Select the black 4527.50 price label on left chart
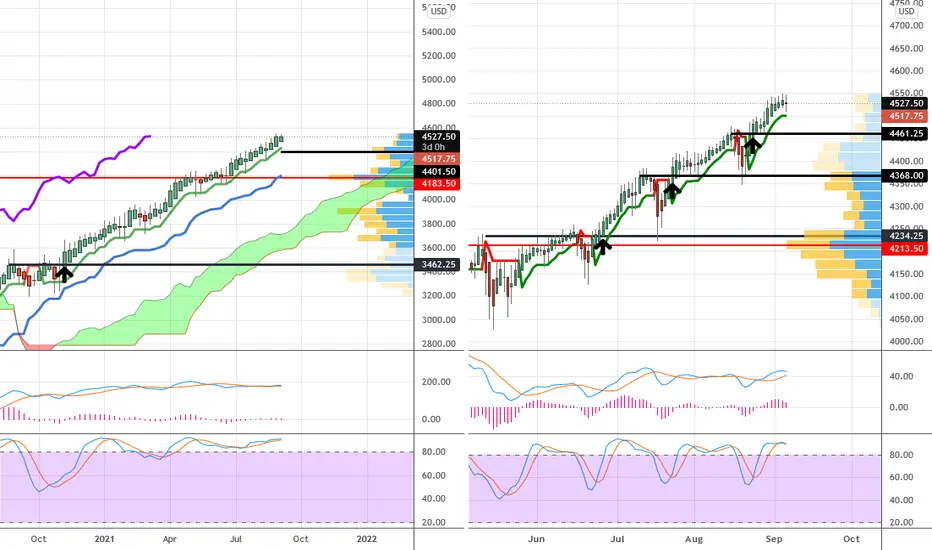The height and width of the screenshot is (550, 932). click(x=438, y=137)
